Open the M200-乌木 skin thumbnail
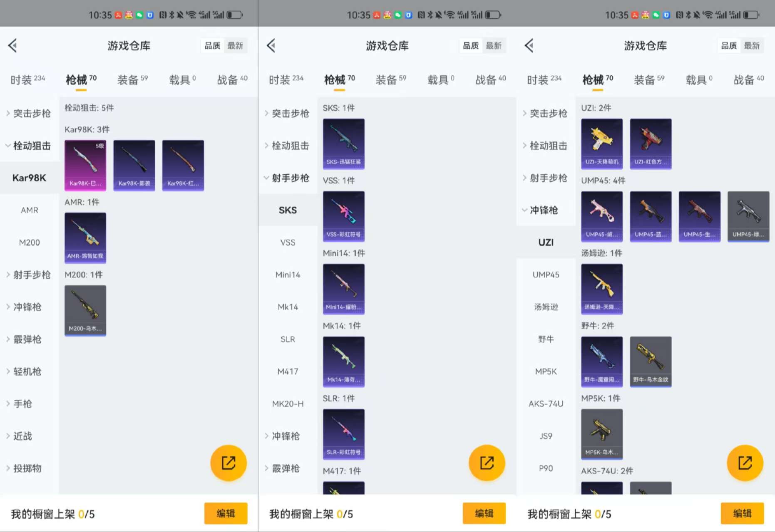The image size is (775, 532). (x=85, y=311)
